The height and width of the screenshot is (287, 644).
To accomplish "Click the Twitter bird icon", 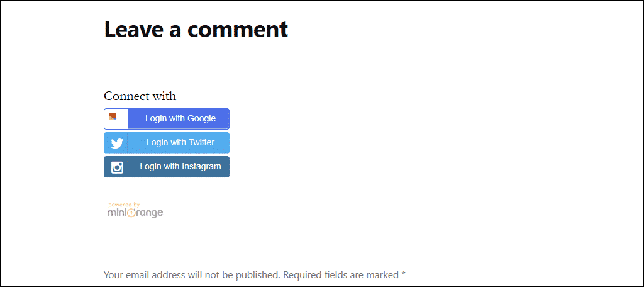I will click(x=117, y=143).
